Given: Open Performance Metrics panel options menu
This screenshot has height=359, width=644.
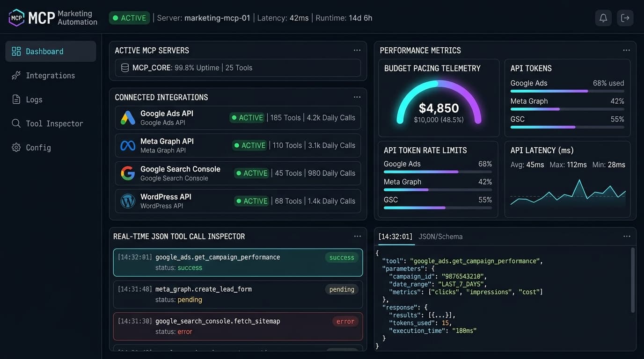Looking at the screenshot, I should coord(626,50).
